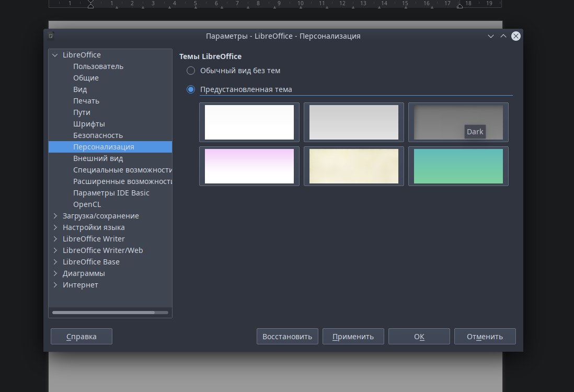This screenshot has height=392, width=574.
Task: Maximize the dialog with the up-arrow icon
Action: (x=503, y=36)
